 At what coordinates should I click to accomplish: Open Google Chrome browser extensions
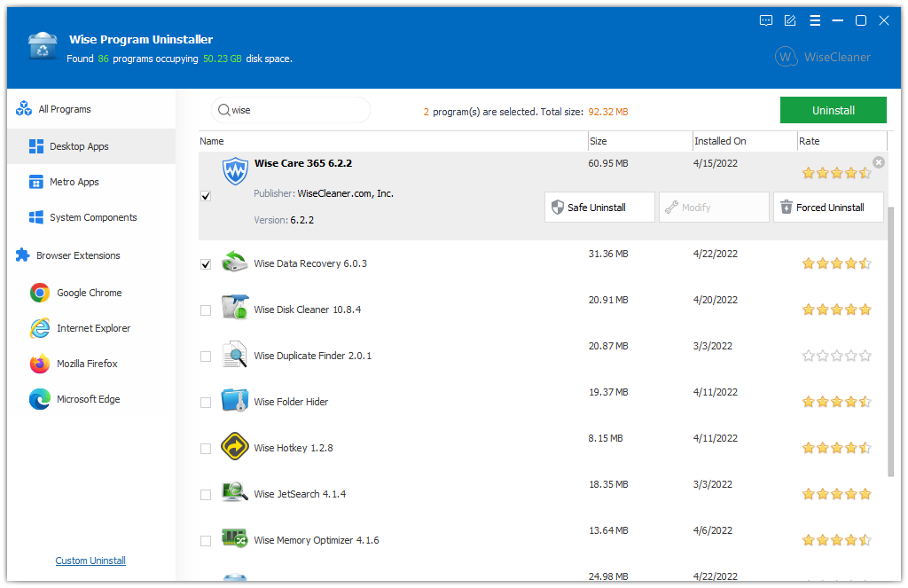89,293
